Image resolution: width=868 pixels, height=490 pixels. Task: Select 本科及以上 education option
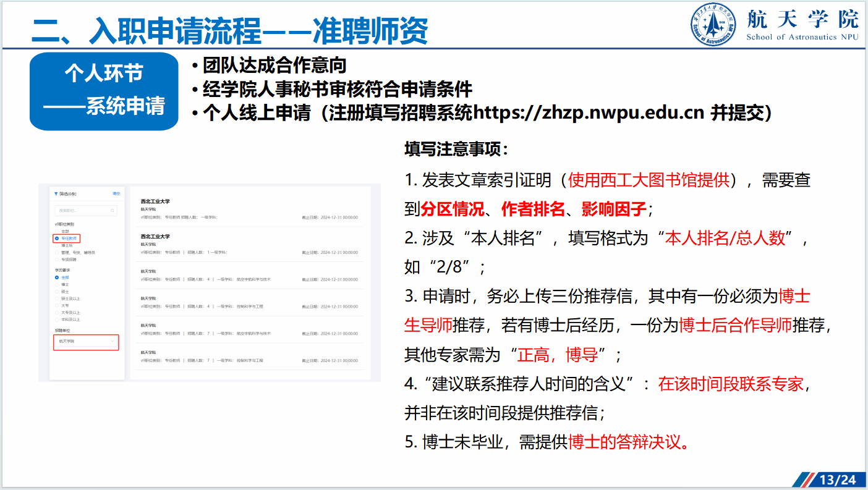click(57, 319)
